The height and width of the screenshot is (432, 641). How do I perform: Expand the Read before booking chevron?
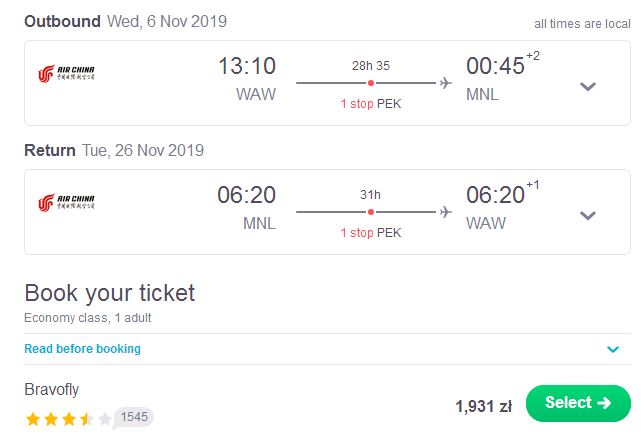pos(613,349)
